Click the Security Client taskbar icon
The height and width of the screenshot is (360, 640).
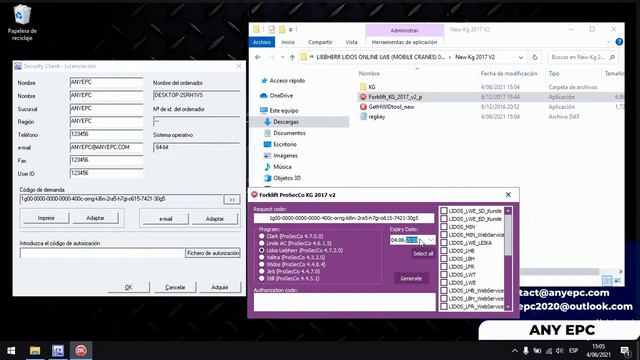[x=58, y=351]
